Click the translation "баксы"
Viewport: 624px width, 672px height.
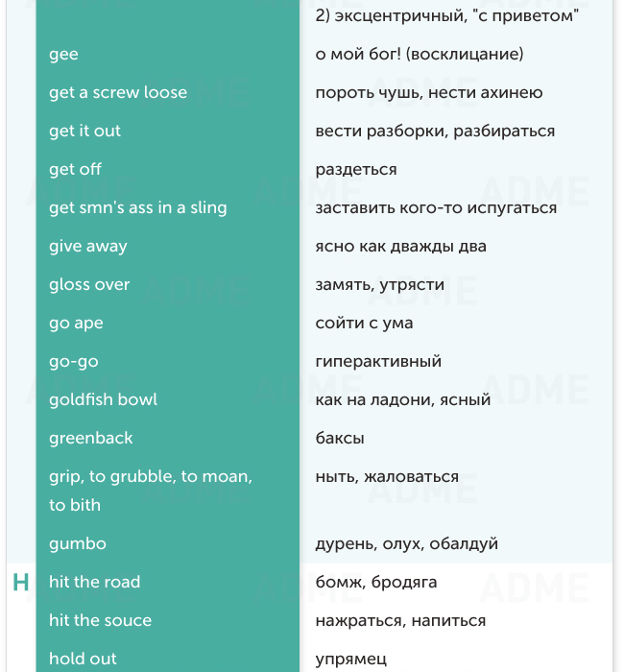[340, 439]
